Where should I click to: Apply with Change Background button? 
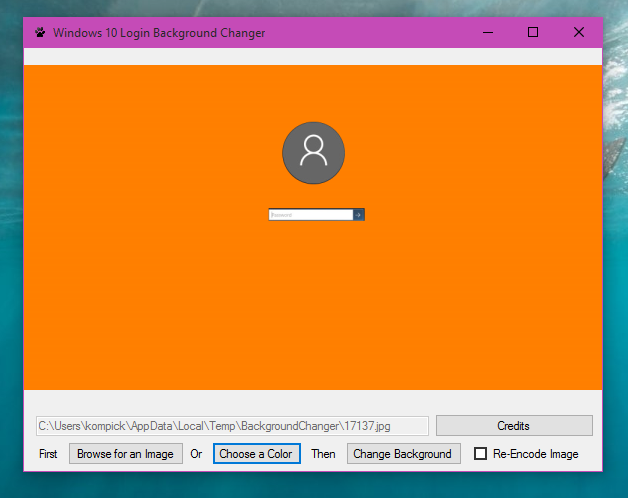(x=404, y=454)
